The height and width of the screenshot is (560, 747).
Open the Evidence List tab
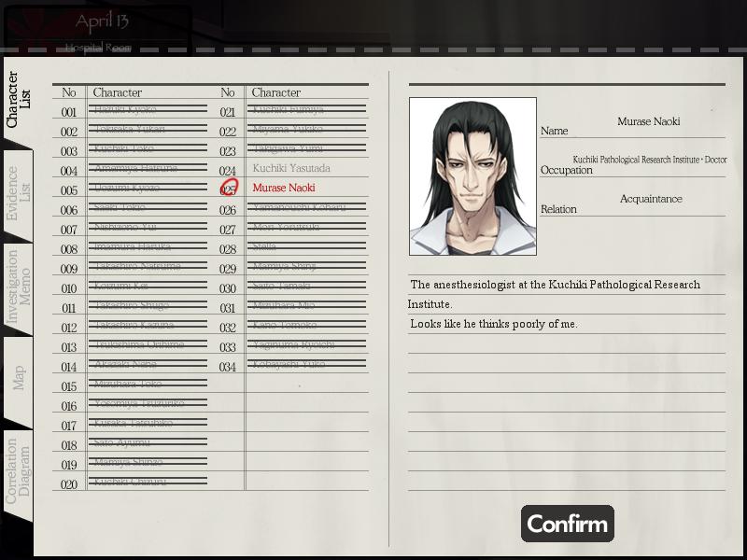point(18,193)
